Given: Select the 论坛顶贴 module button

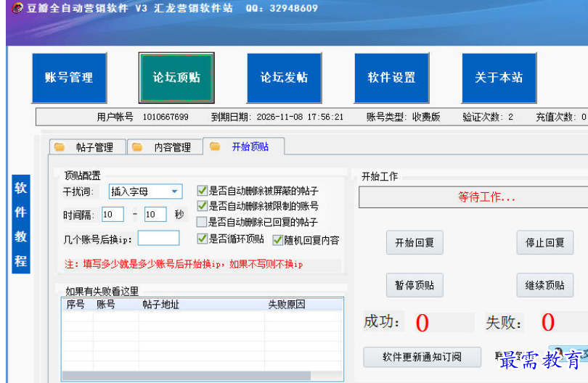Looking at the screenshot, I should click(176, 78).
